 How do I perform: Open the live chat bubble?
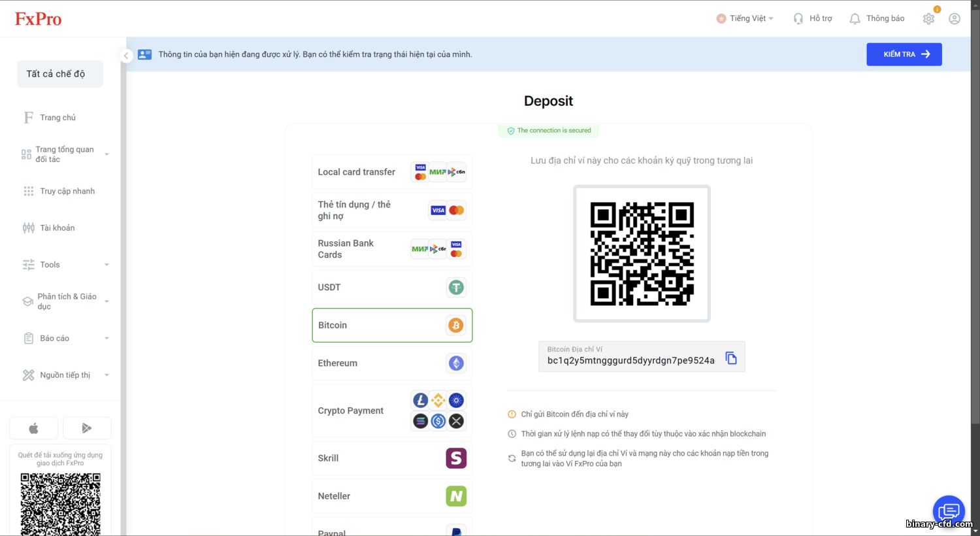pyautogui.click(x=949, y=511)
